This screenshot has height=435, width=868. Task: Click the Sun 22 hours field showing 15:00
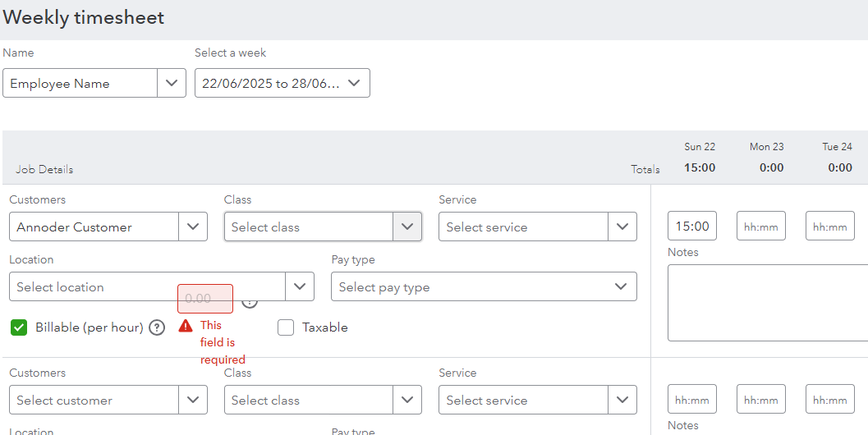[x=692, y=226]
